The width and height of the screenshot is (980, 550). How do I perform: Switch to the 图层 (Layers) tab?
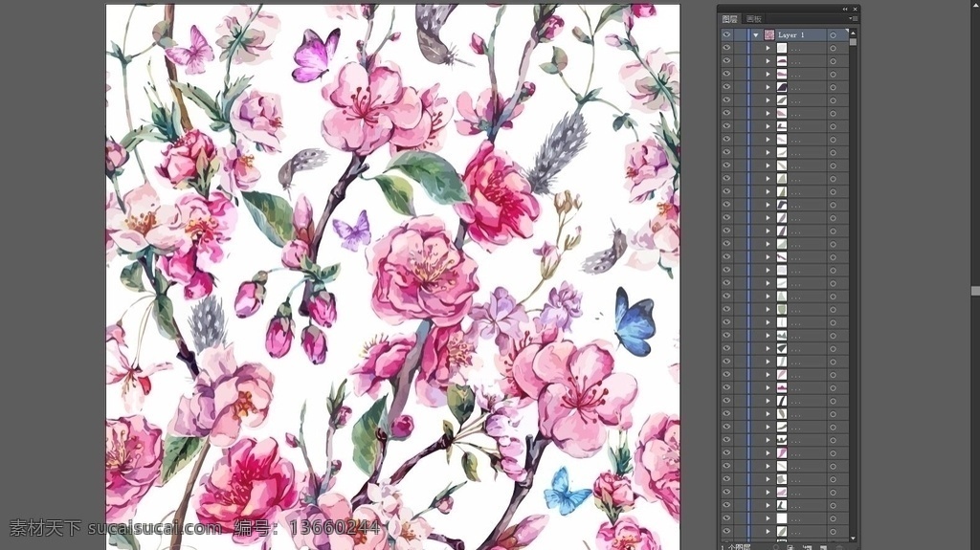[729, 19]
